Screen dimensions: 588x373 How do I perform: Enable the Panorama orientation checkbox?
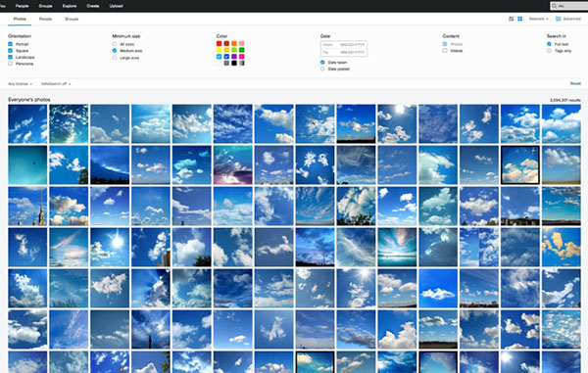click(x=10, y=64)
